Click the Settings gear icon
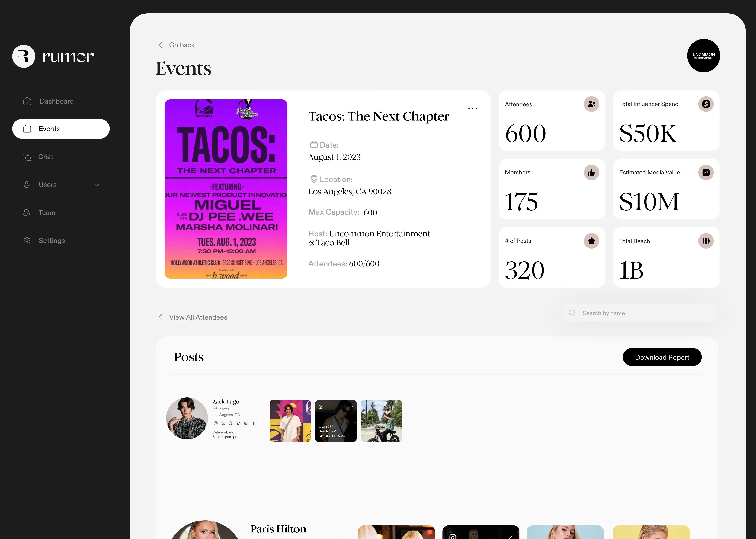This screenshot has width=756, height=539. [x=27, y=241]
